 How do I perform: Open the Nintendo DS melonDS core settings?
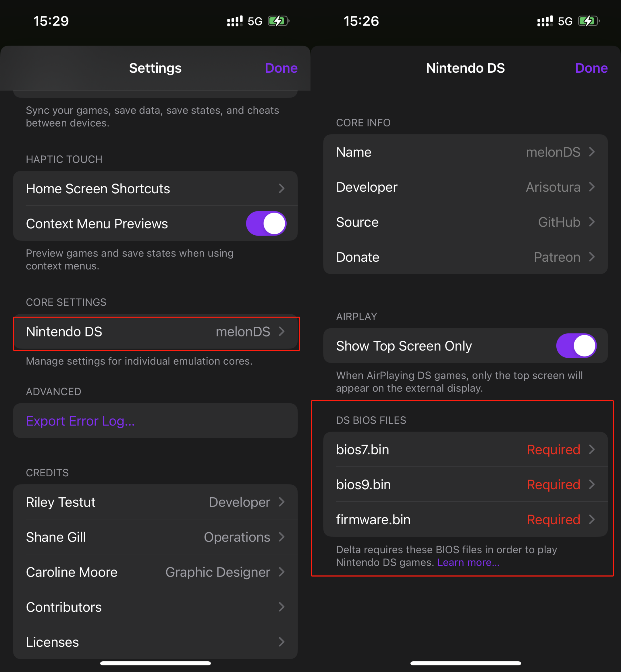coord(155,332)
